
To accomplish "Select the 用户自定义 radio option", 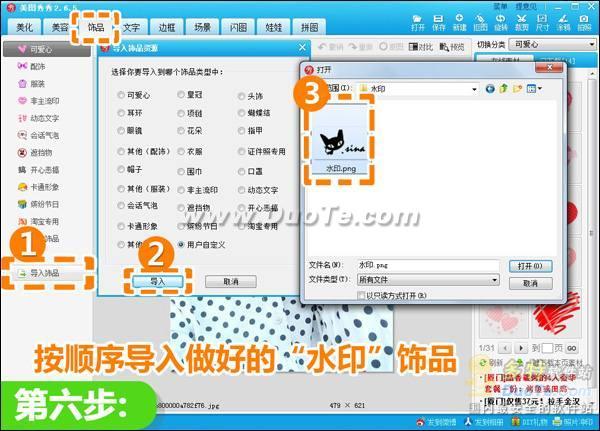I will pos(181,245).
